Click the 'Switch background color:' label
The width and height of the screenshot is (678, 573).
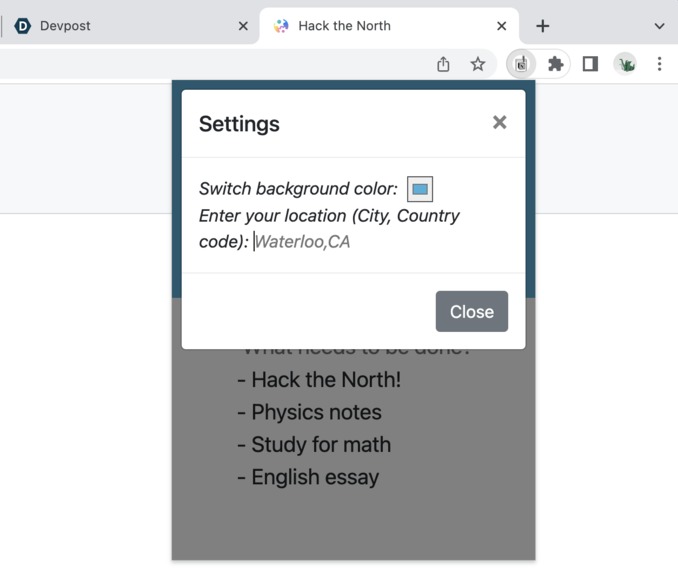pyautogui.click(x=298, y=189)
